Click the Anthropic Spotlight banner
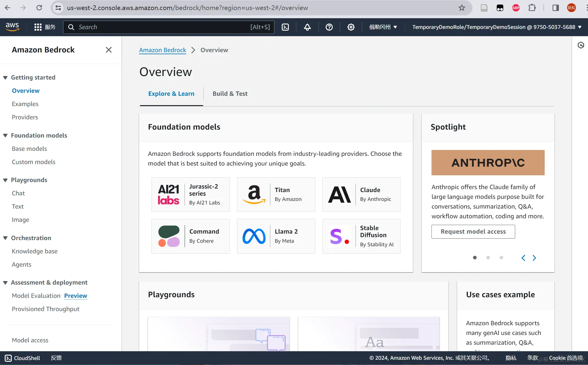The width and height of the screenshot is (588, 365). 488,163
